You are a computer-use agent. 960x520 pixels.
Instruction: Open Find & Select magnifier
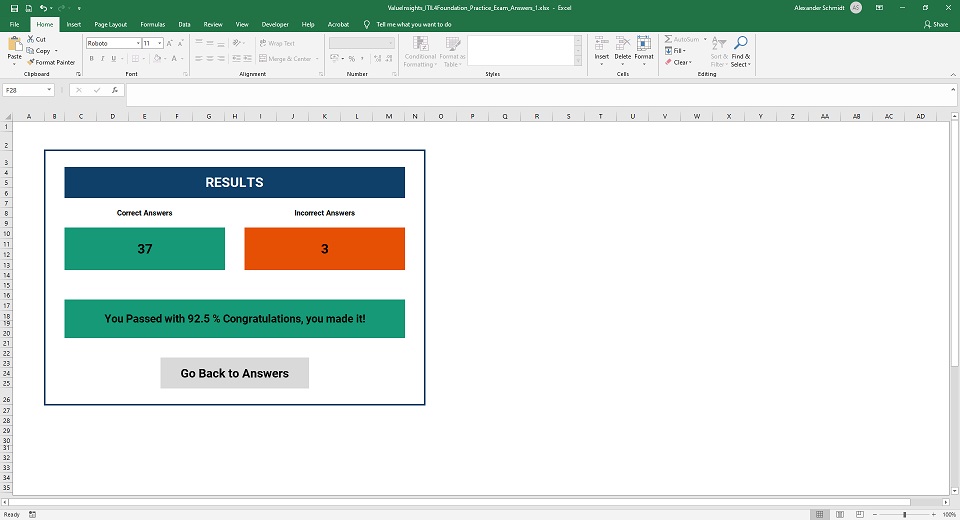[x=740, y=43]
